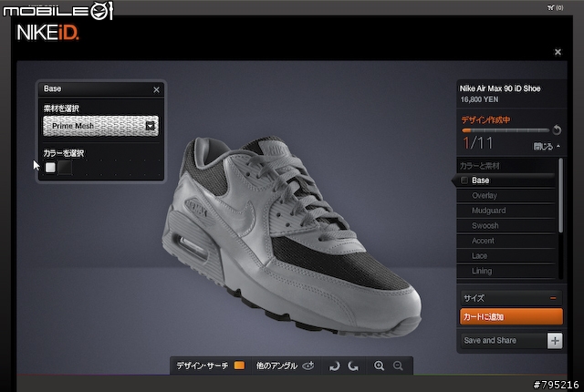Open the Prime Mesh material dropdown
Image resolution: width=584 pixels, height=392 pixels.
click(x=100, y=126)
